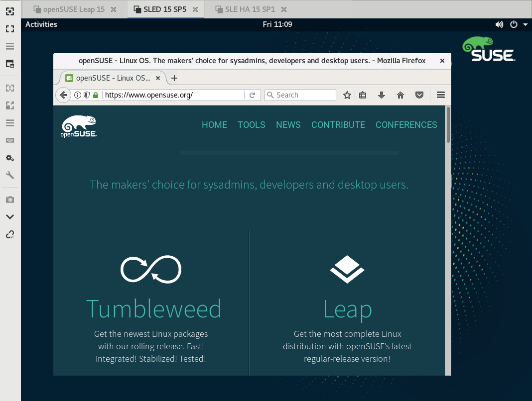Click the Tumbleweed heading link
Screen dimensions: 532x401
pos(153,309)
